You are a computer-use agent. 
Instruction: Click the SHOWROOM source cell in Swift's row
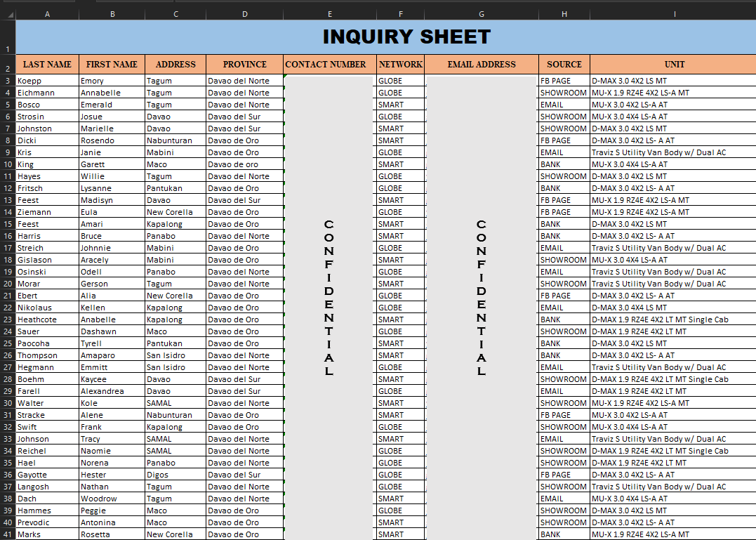(x=564, y=427)
